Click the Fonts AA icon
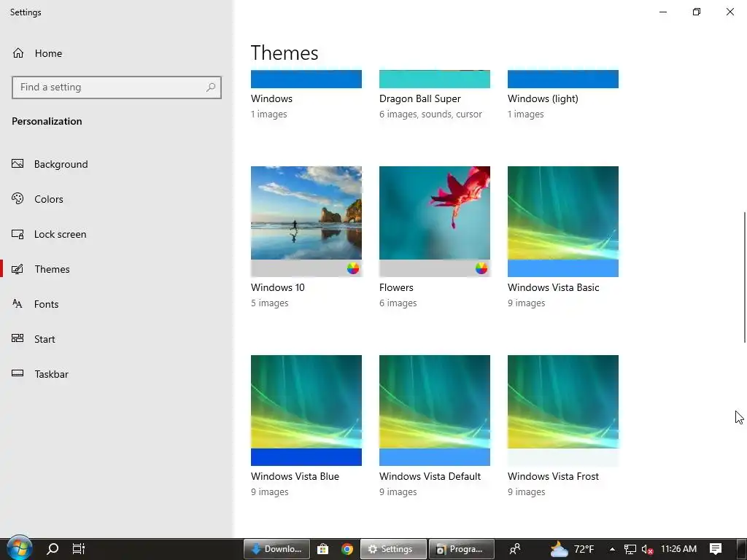The width and height of the screenshot is (747, 560). [18, 304]
